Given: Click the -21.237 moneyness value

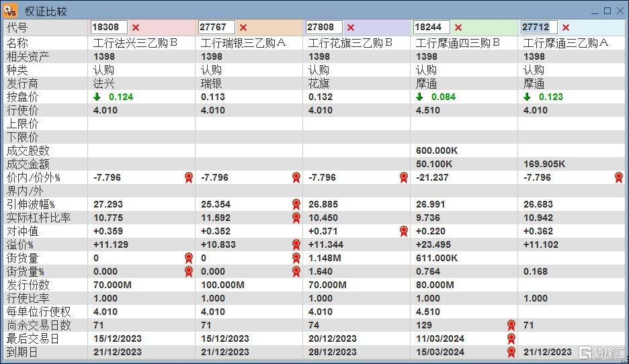Looking at the screenshot, I should tap(431, 177).
